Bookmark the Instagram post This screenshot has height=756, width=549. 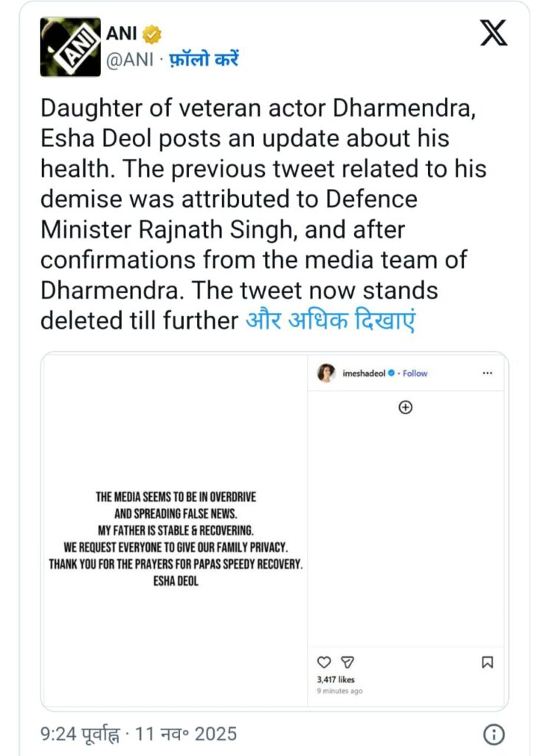click(x=487, y=662)
